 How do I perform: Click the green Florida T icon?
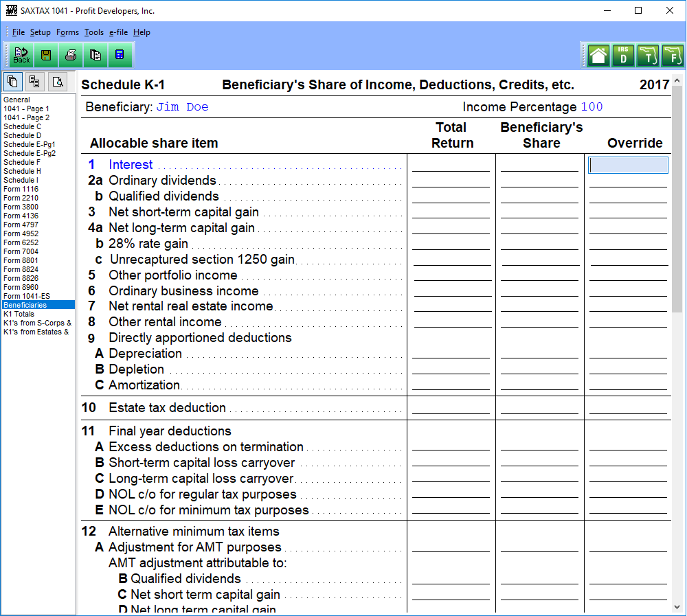[648, 56]
